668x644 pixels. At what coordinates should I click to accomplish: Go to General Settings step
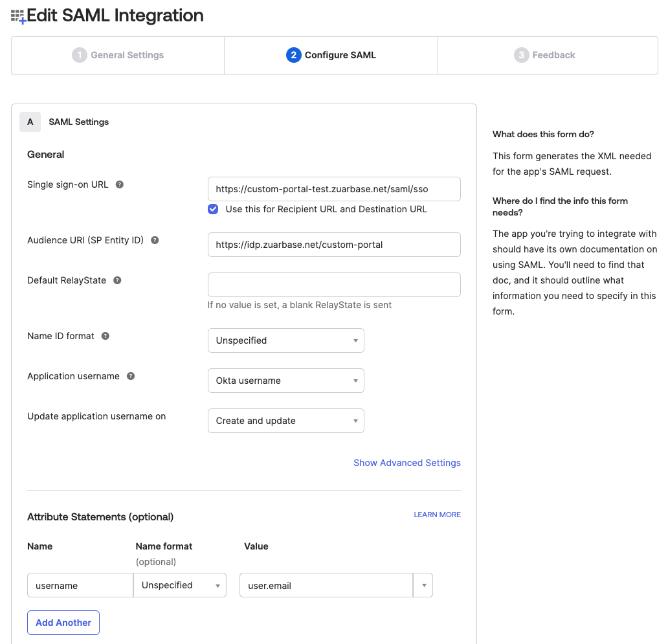pyautogui.click(x=118, y=56)
